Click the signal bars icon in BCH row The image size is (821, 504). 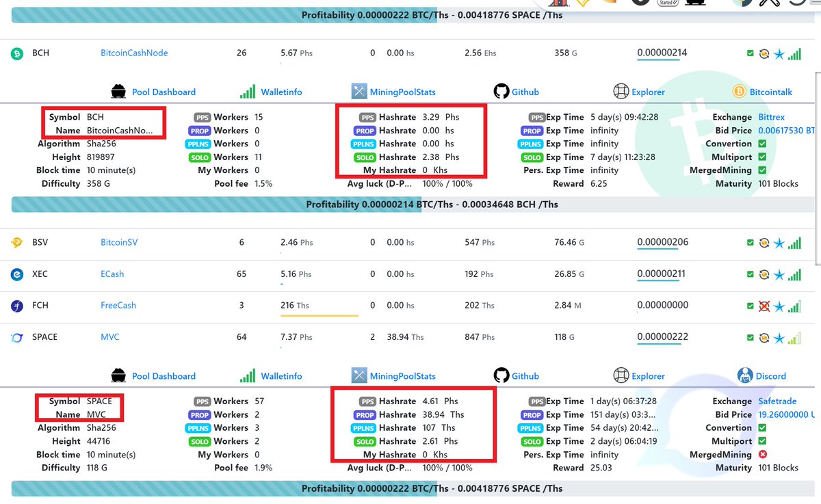click(x=794, y=53)
